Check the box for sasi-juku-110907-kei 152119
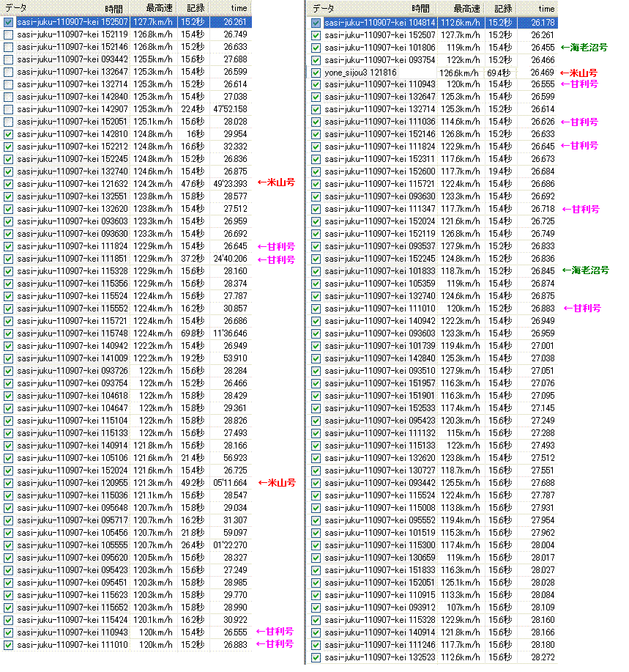 click(8, 34)
